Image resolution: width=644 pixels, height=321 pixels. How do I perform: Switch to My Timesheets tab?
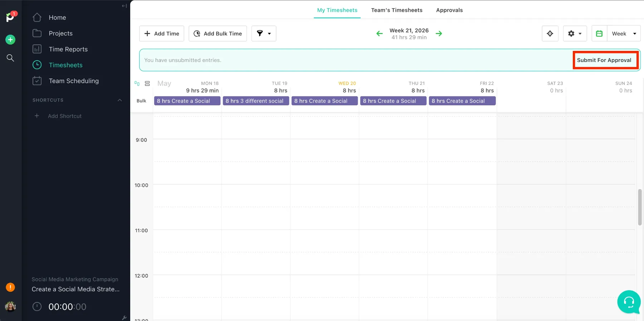[x=337, y=10]
